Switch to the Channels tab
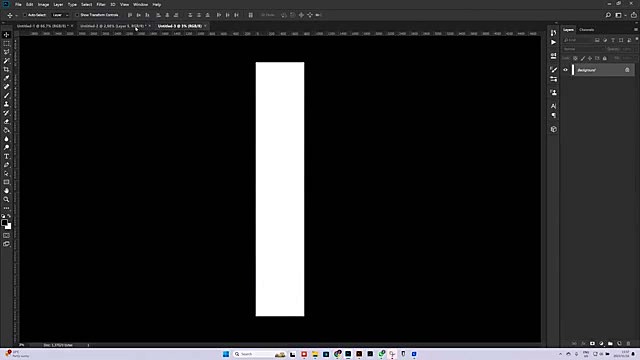Viewport: 640px width, 360px height. pyautogui.click(x=587, y=30)
